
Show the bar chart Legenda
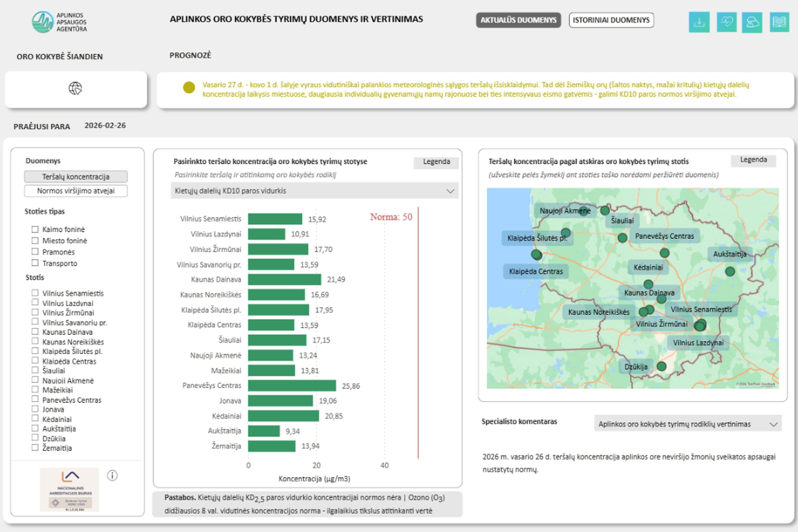pyautogui.click(x=436, y=162)
